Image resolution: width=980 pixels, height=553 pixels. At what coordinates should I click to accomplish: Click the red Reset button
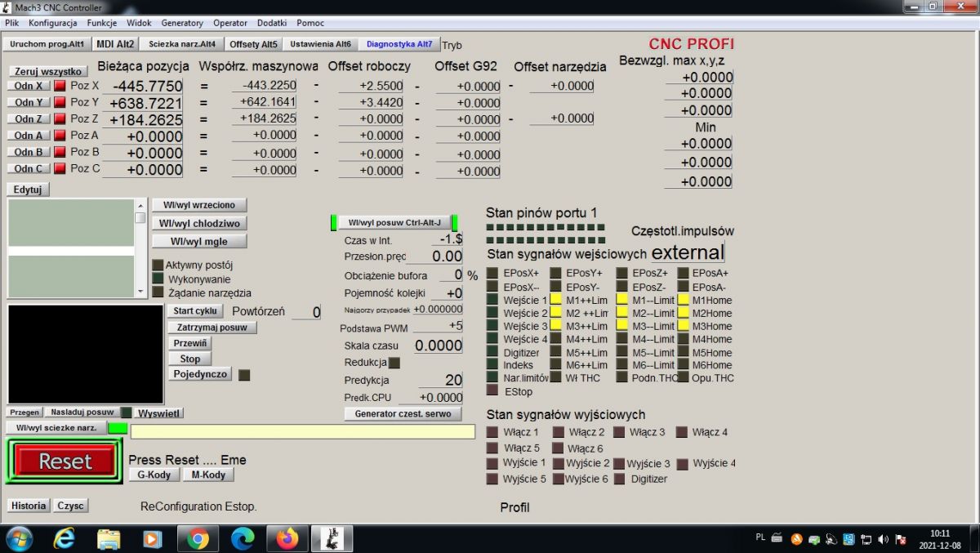point(65,462)
